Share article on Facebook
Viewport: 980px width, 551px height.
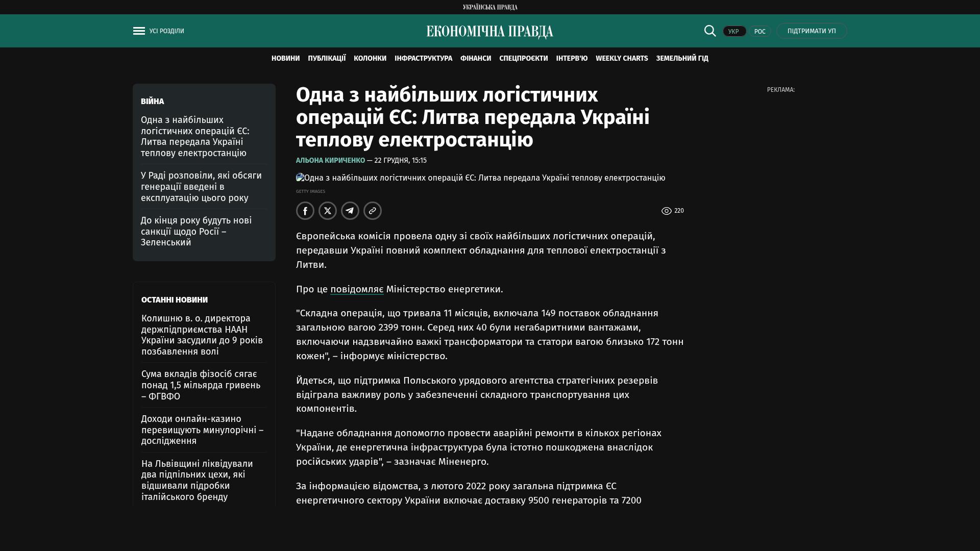pyautogui.click(x=305, y=211)
